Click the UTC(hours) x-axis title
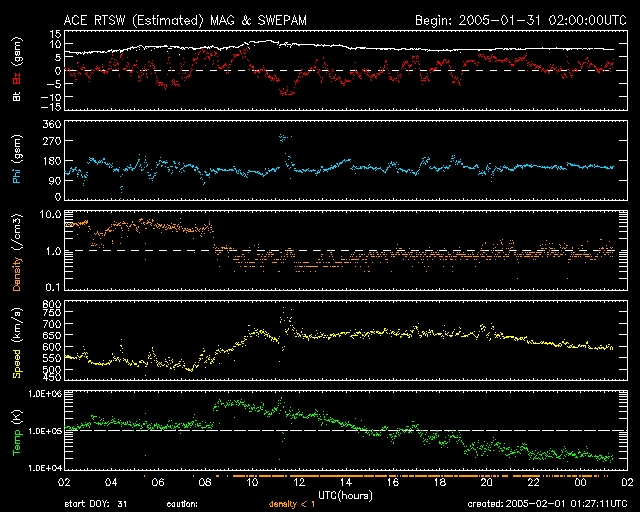This screenshot has width=640, height=512. (x=343, y=494)
